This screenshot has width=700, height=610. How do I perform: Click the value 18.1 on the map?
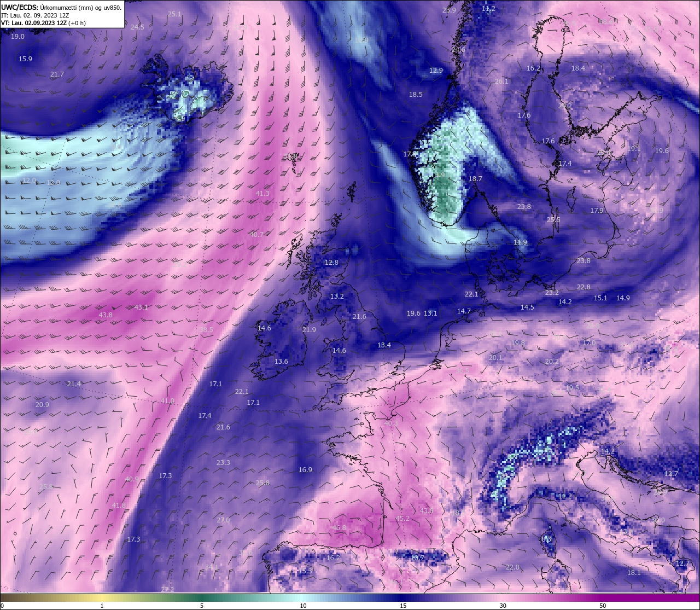(634, 573)
